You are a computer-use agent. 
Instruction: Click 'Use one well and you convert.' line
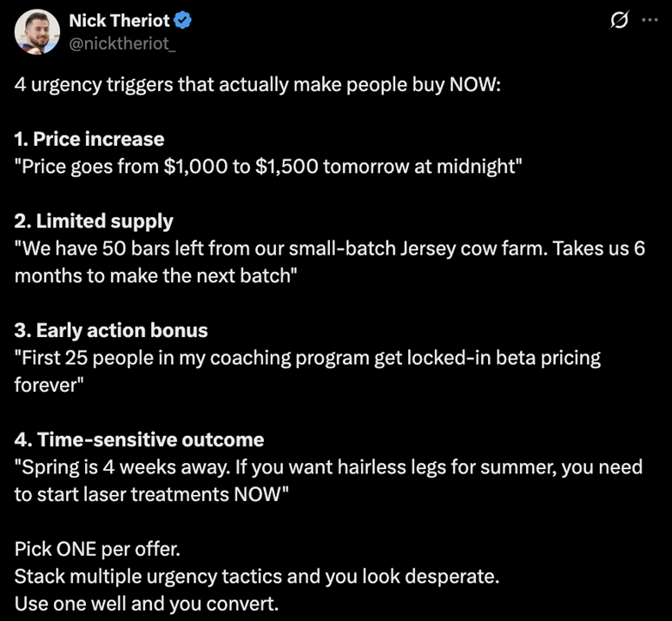(x=147, y=604)
